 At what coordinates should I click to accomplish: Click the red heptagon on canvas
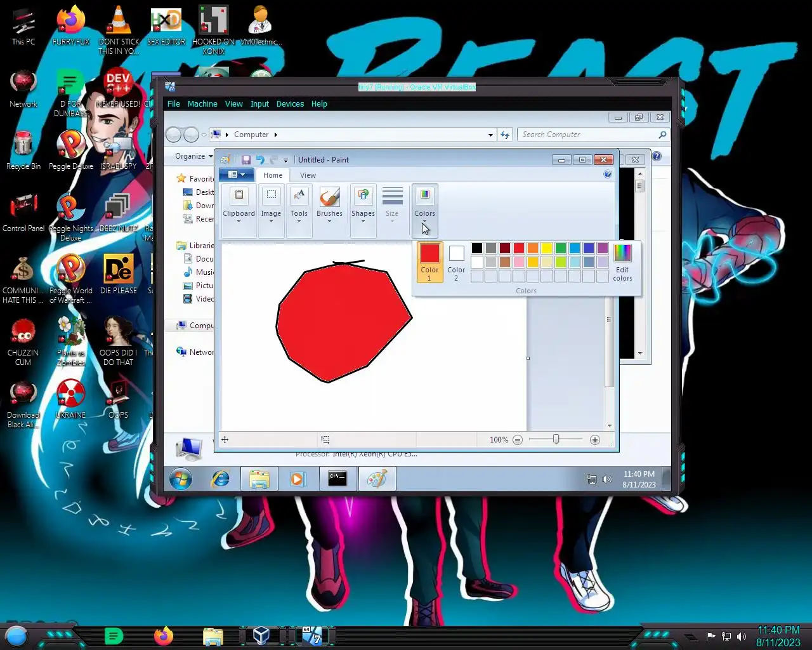[343, 324]
